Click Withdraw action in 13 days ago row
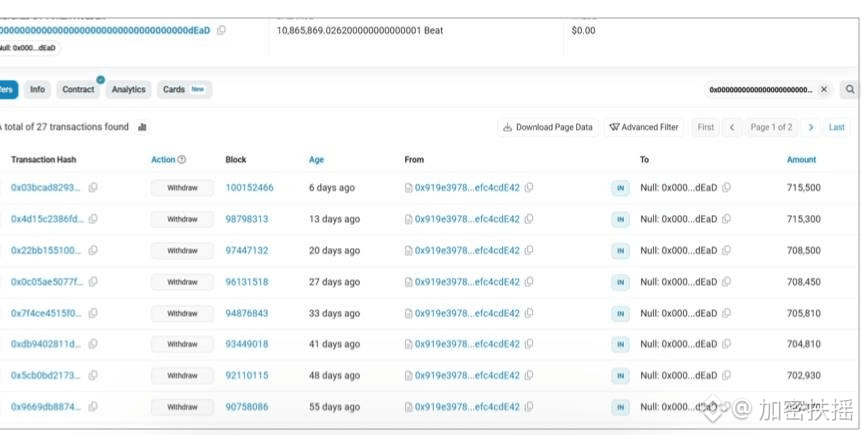Viewport: 861px width, 435px height. click(182, 219)
